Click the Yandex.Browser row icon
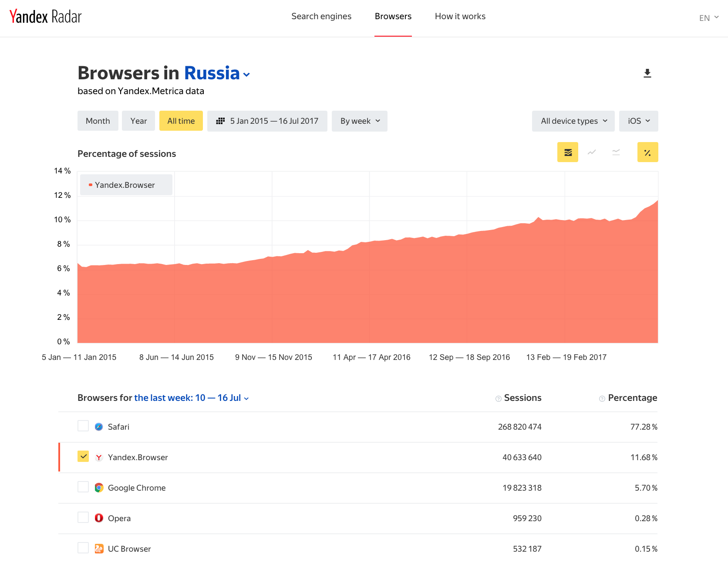728x563 pixels. point(99,457)
